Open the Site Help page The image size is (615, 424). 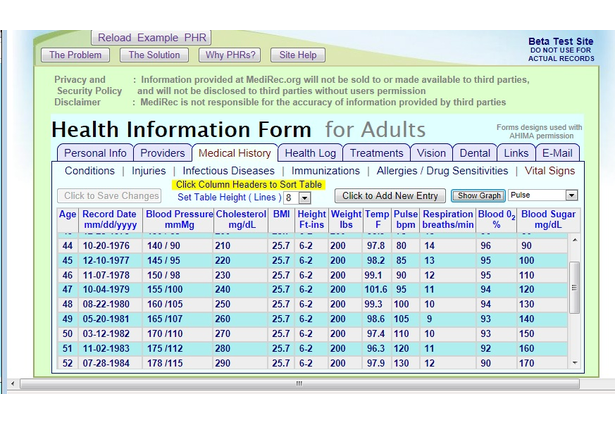coord(297,55)
